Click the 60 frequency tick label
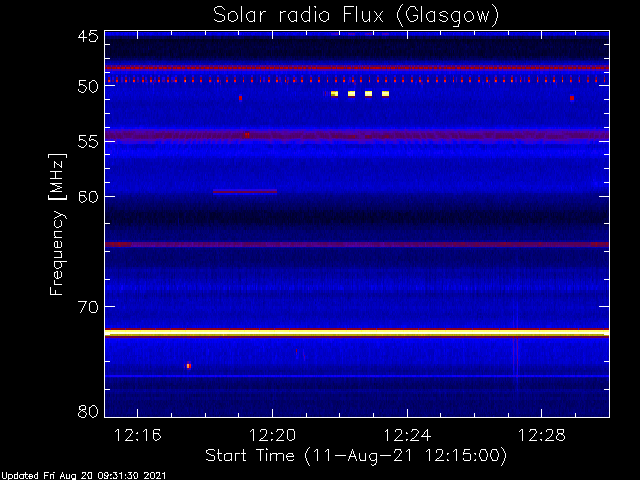The height and width of the screenshot is (480, 640). pos(88,196)
